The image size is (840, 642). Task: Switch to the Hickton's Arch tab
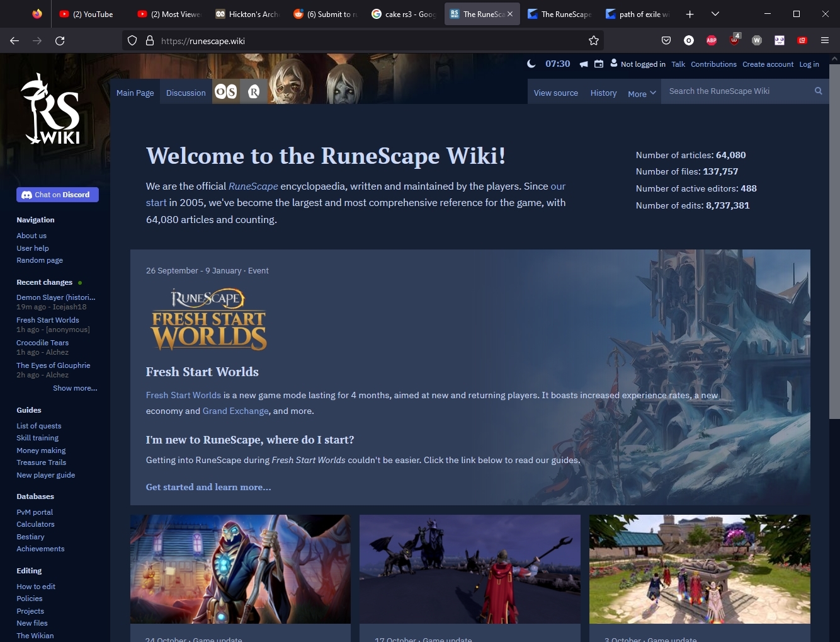point(247,14)
